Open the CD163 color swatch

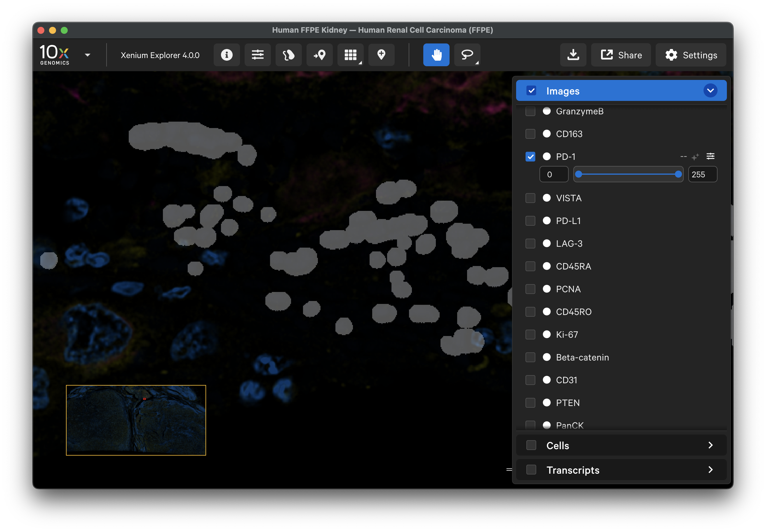pyautogui.click(x=547, y=134)
